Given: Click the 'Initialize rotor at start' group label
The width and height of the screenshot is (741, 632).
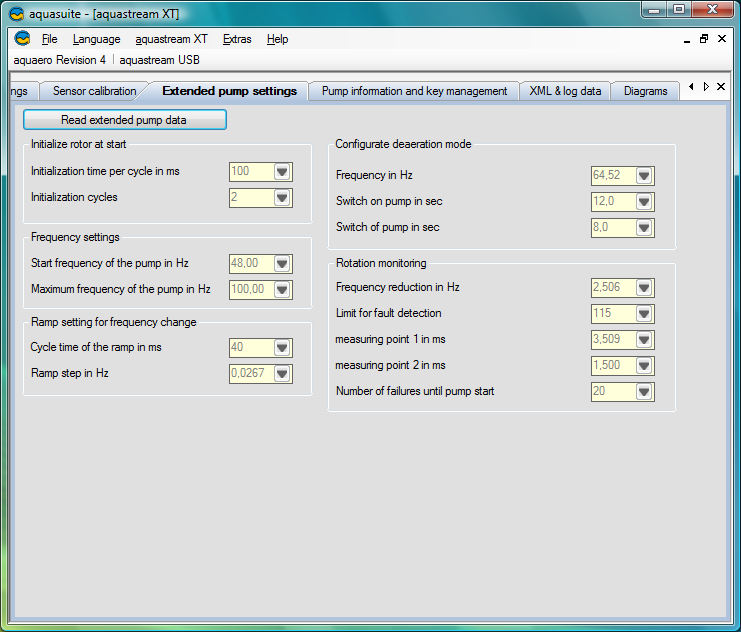Looking at the screenshot, I should tap(78, 144).
